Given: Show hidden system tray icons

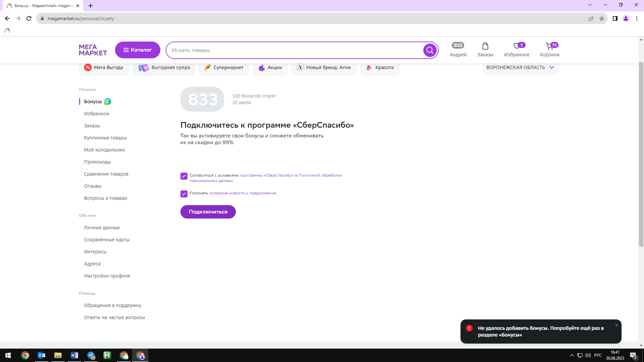Looking at the screenshot, I should 572,355.
